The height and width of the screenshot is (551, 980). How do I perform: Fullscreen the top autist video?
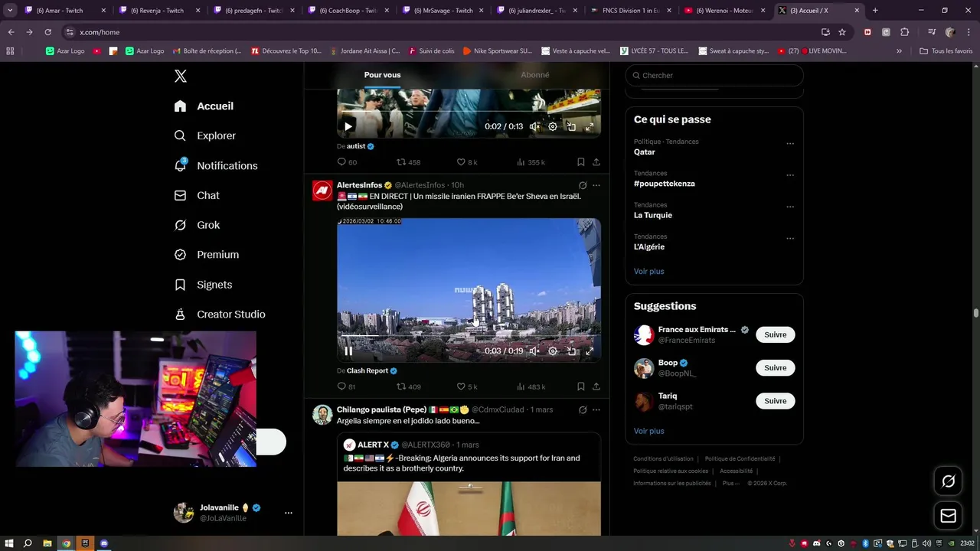(x=590, y=127)
